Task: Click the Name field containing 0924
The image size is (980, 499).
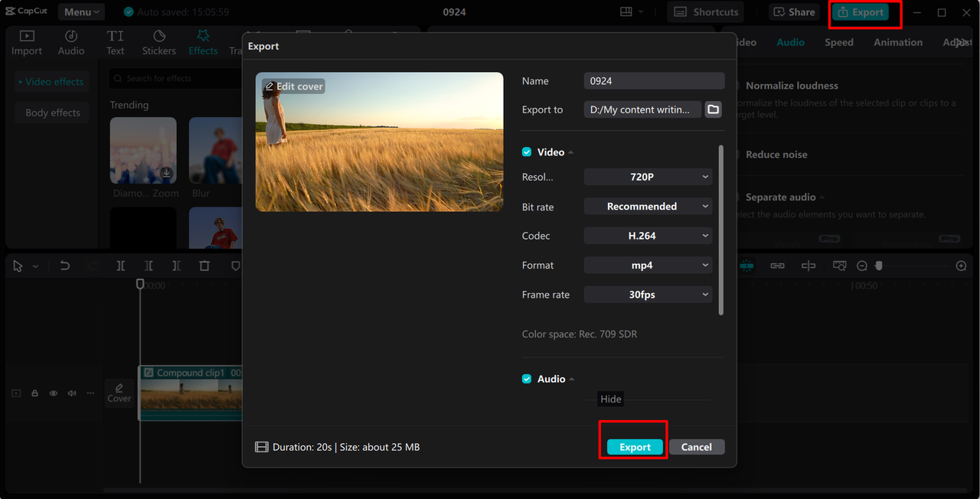Action: tap(654, 80)
